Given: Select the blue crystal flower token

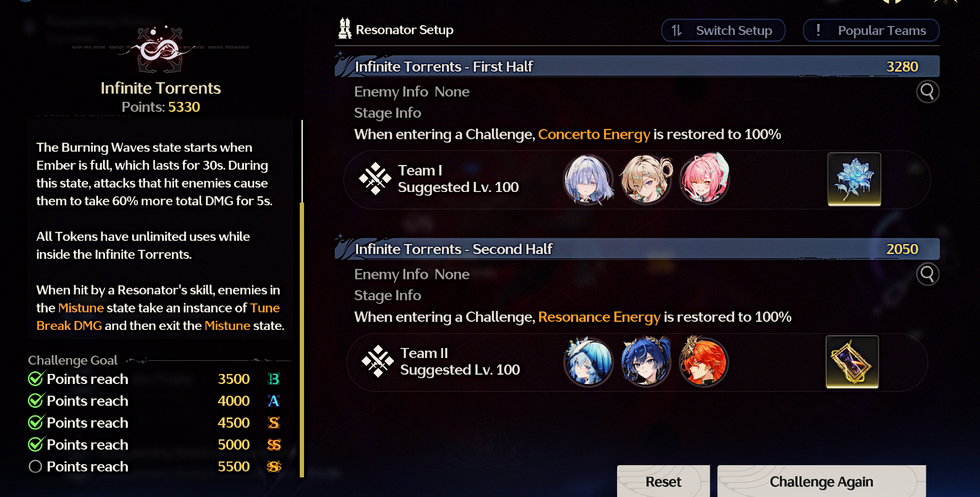Looking at the screenshot, I should pos(854,179).
